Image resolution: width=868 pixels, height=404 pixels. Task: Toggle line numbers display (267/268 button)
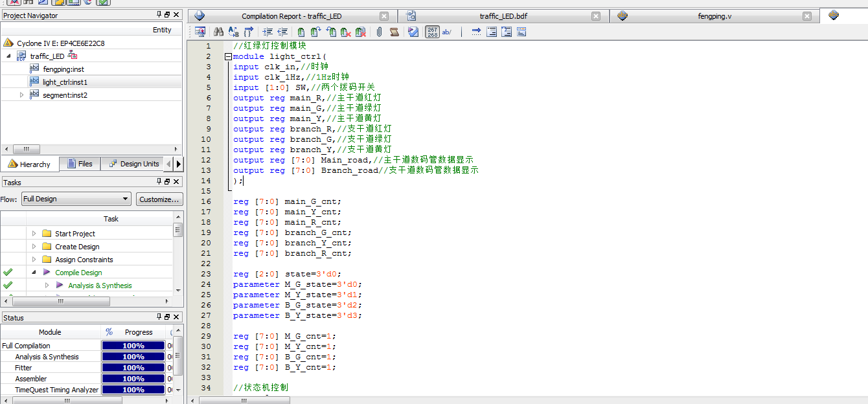(x=432, y=32)
